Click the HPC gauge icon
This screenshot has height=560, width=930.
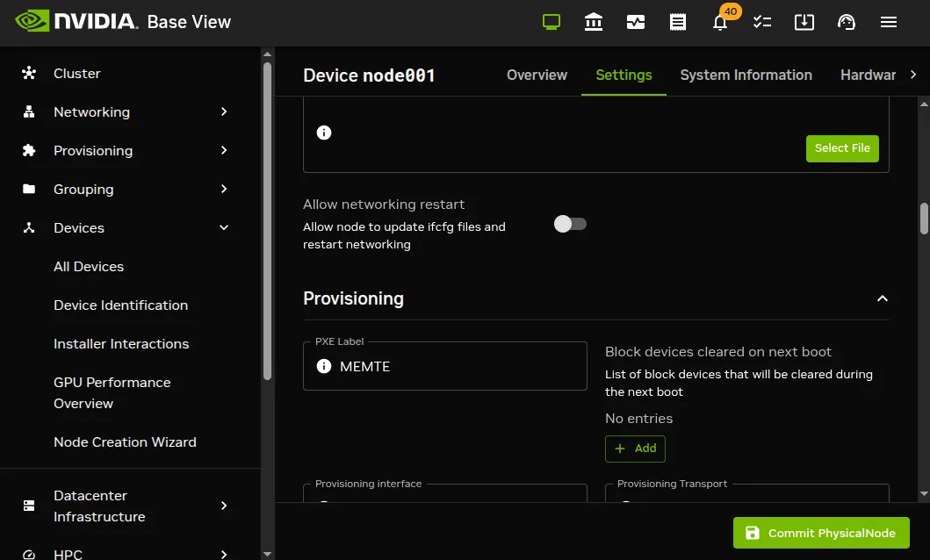28,555
